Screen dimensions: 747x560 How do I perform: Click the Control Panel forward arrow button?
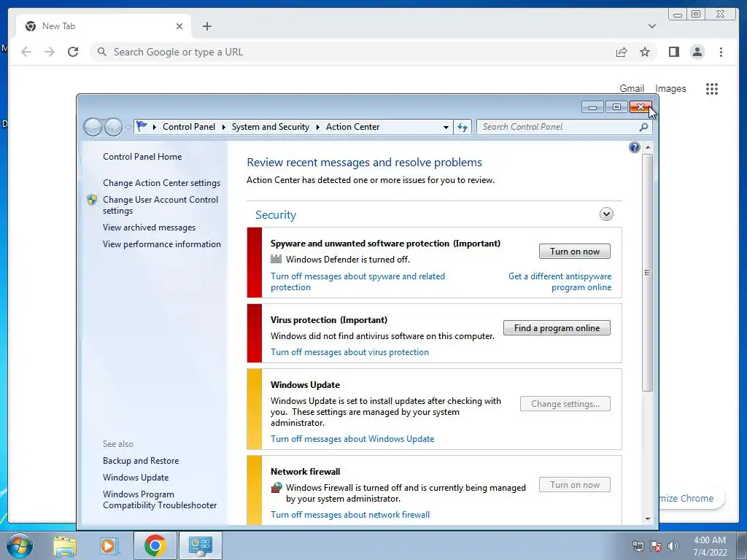(x=113, y=127)
